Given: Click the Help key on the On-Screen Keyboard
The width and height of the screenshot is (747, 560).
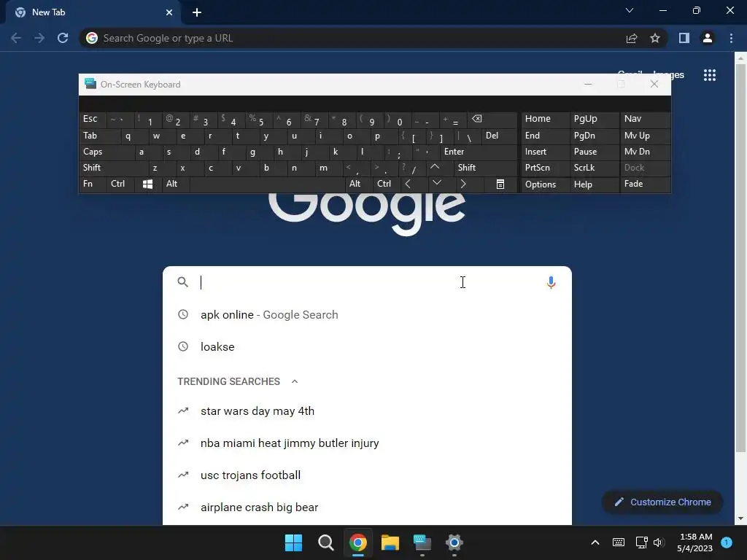Looking at the screenshot, I should pyautogui.click(x=594, y=184).
